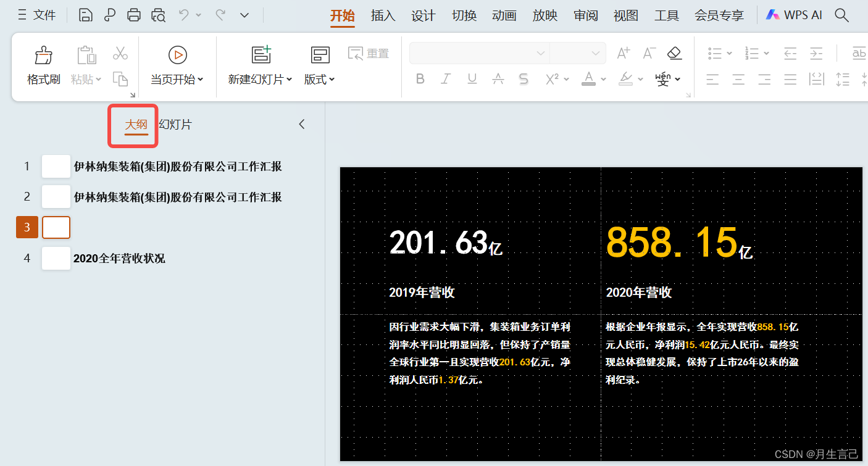Click the WPS AI button
868x466 pixels.
pos(794,15)
